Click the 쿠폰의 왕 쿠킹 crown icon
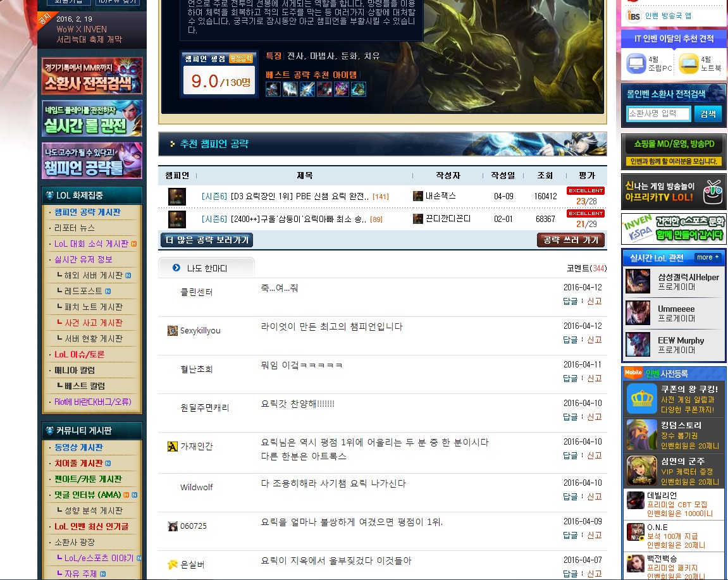The width and height of the screenshot is (728, 580). tap(641, 398)
